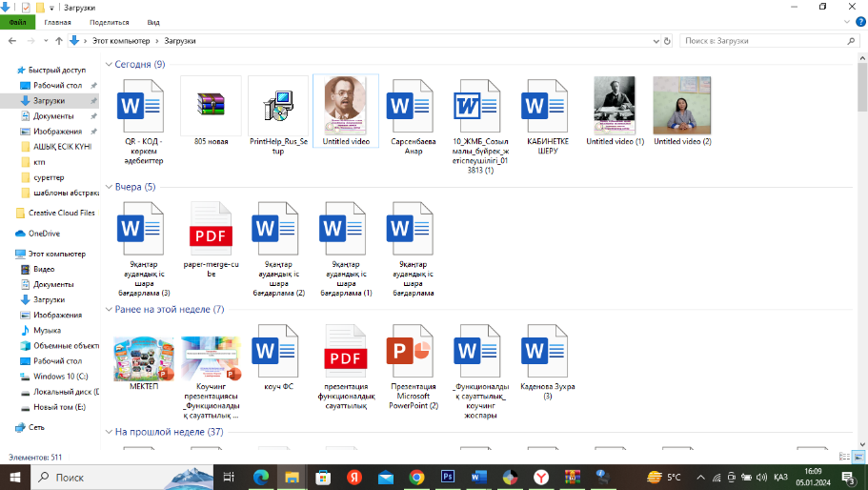Open the PrintHelp_Rus_Setup installer file

[x=278, y=106]
